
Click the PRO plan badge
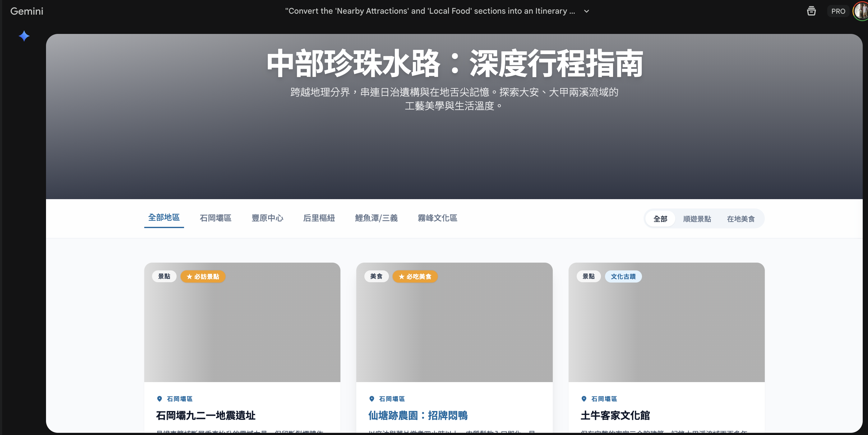[838, 11]
